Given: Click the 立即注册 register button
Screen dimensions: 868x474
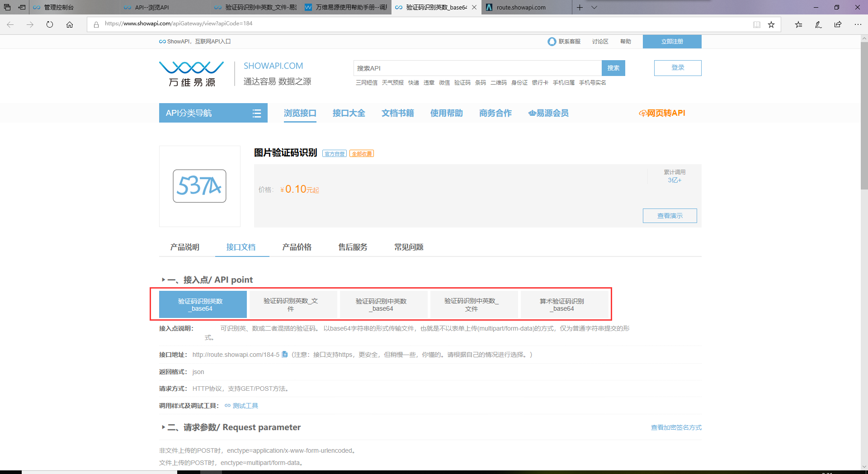Looking at the screenshot, I should pyautogui.click(x=672, y=42).
